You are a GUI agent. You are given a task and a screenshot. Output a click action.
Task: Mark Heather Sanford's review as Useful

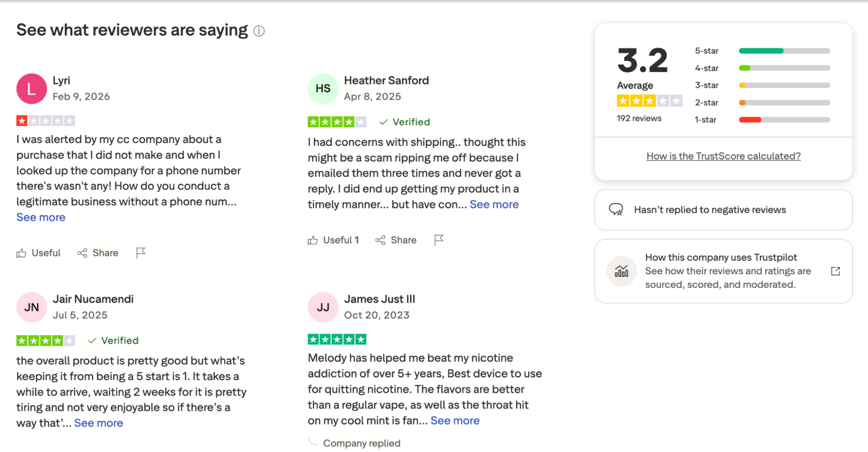pos(334,240)
